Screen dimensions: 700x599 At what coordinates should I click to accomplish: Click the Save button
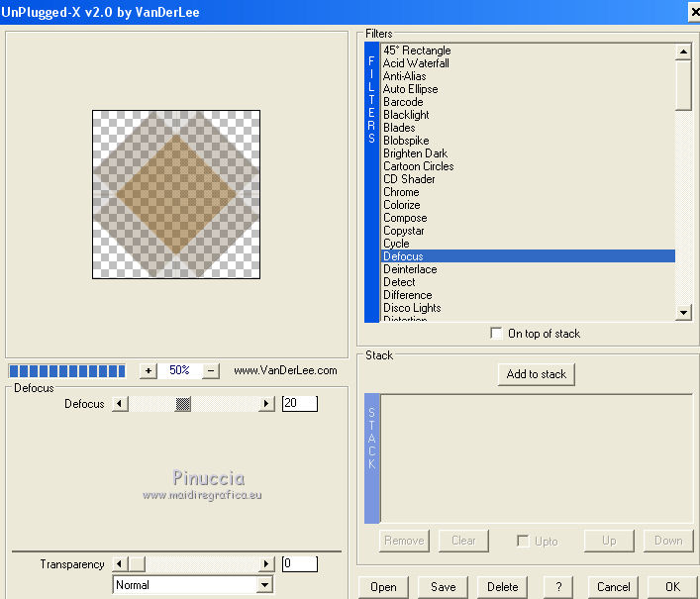pos(443,587)
